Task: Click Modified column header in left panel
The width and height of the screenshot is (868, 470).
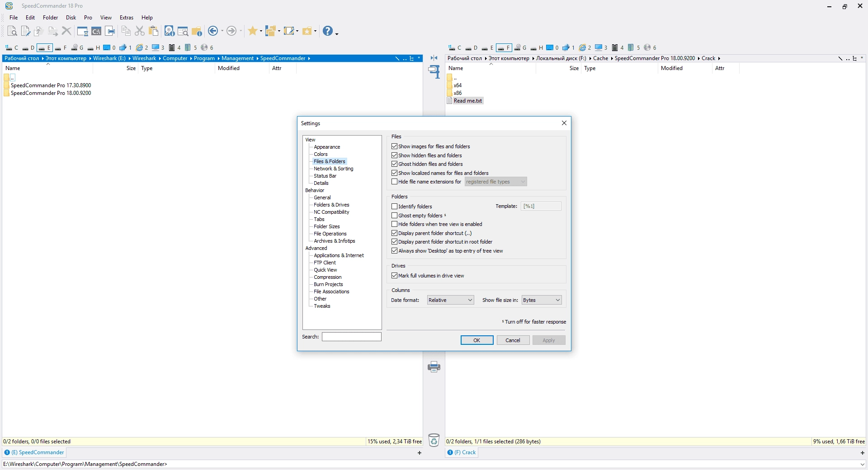Action: tap(242, 68)
